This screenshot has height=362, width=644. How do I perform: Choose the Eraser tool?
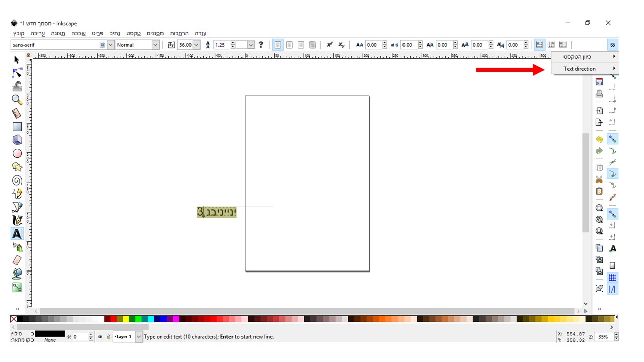[x=17, y=260]
